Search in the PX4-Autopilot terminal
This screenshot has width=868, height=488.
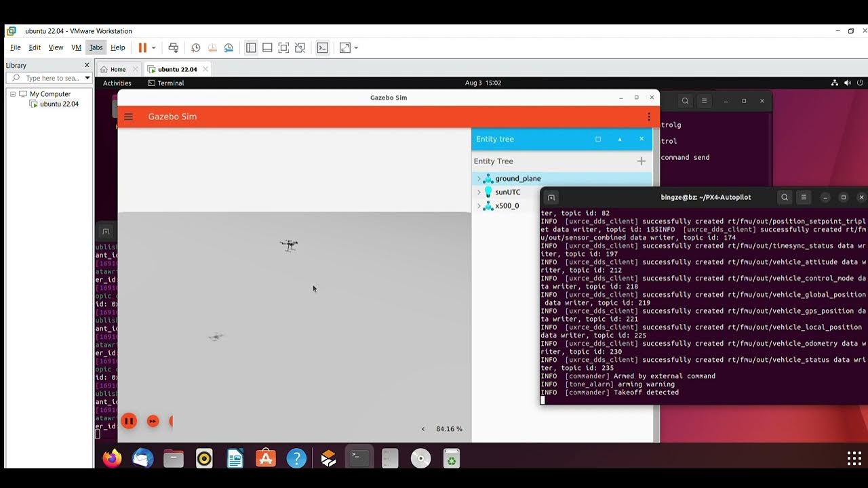785,197
